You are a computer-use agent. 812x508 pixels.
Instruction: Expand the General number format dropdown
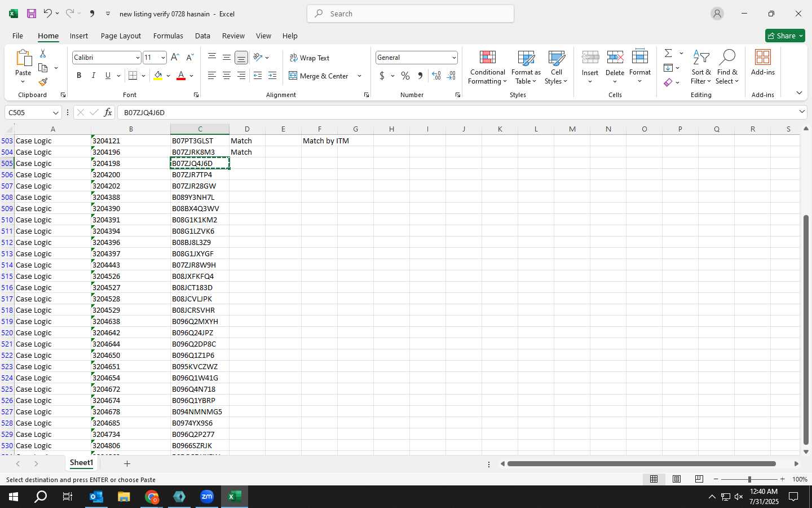point(453,58)
